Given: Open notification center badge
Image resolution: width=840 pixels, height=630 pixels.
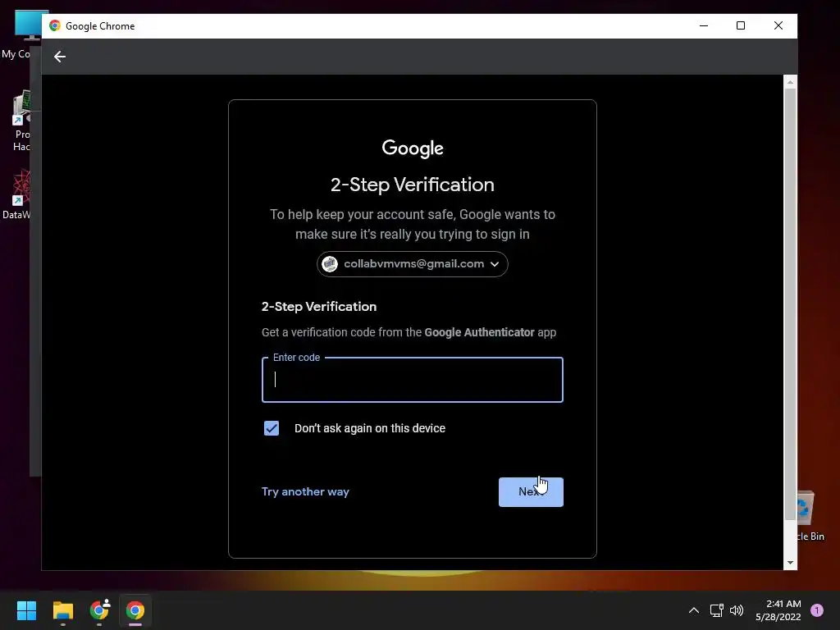Looking at the screenshot, I should pyautogui.click(x=817, y=610).
